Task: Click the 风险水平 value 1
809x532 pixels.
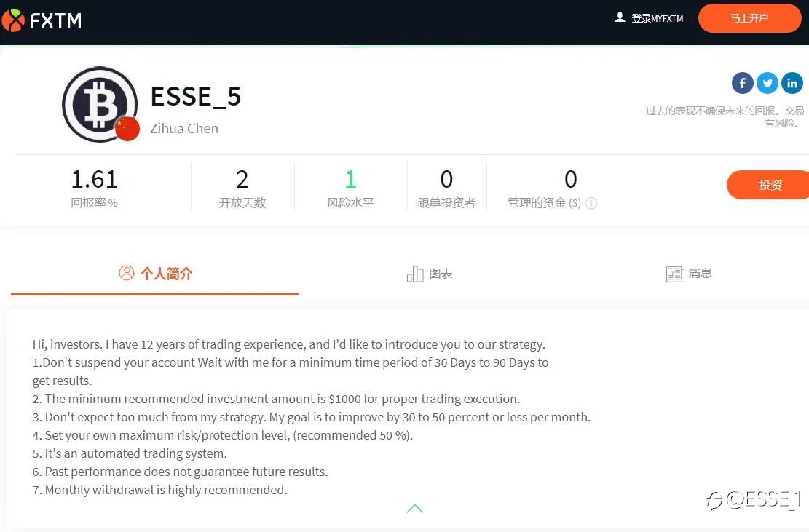Action: pos(350,179)
